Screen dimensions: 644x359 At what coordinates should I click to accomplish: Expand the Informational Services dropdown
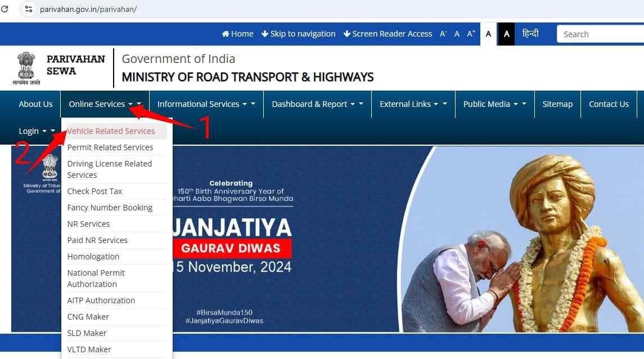[x=206, y=104]
